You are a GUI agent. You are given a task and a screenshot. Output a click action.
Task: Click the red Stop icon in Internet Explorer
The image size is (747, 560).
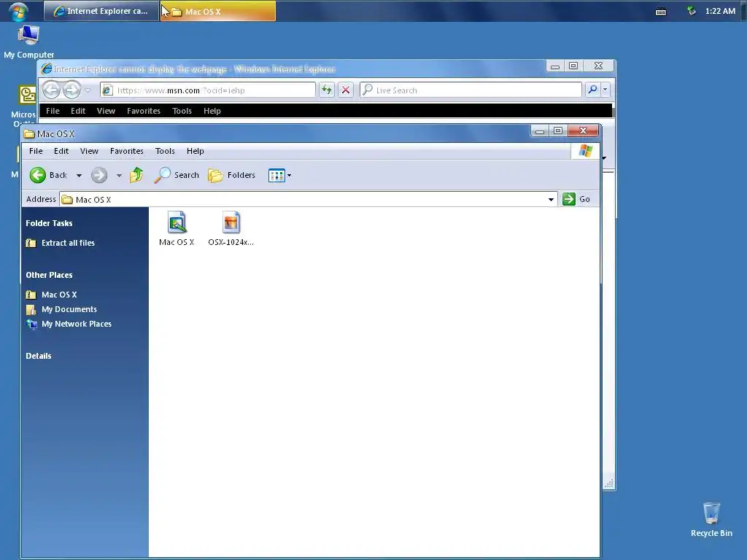tap(346, 90)
